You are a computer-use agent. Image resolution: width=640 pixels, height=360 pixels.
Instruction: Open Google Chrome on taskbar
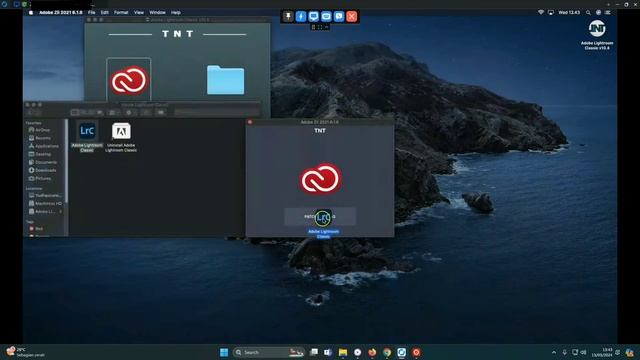point(387,352)
